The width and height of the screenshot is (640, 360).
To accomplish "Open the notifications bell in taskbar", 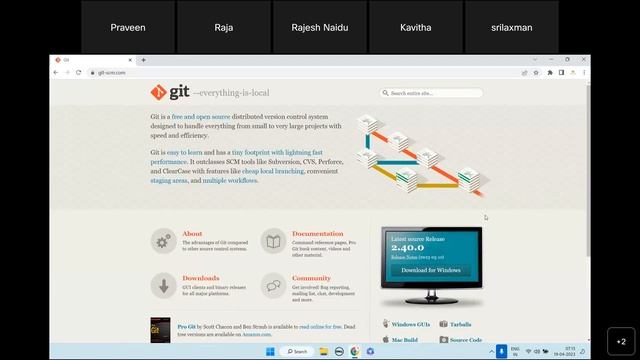I will point(582,351).
